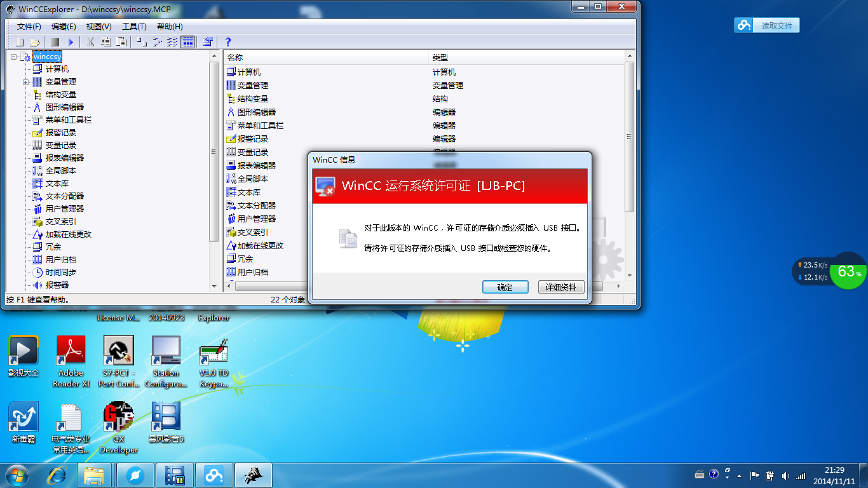Open the 文件(F) menu
This screenshot has width=868, height=488.
[29, 27]
